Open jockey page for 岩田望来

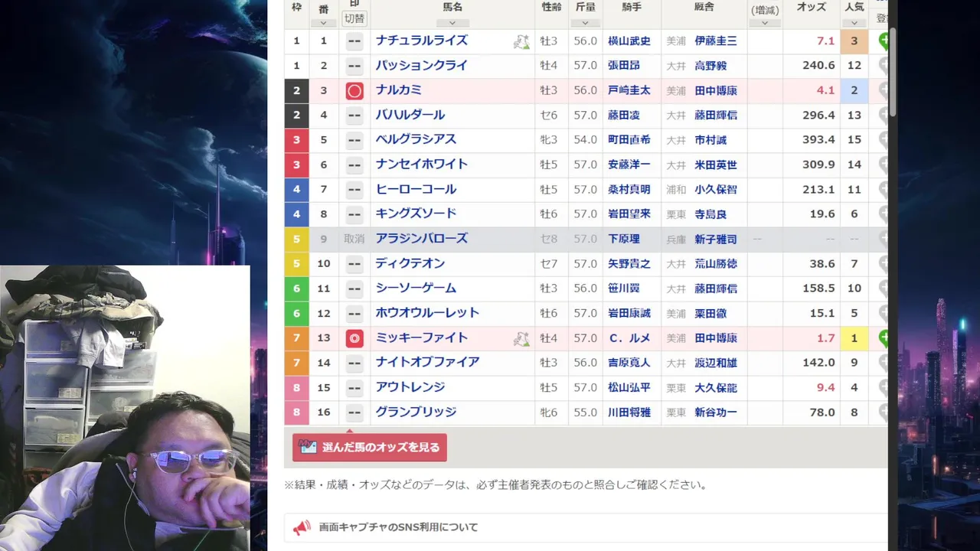click(629, 214)
